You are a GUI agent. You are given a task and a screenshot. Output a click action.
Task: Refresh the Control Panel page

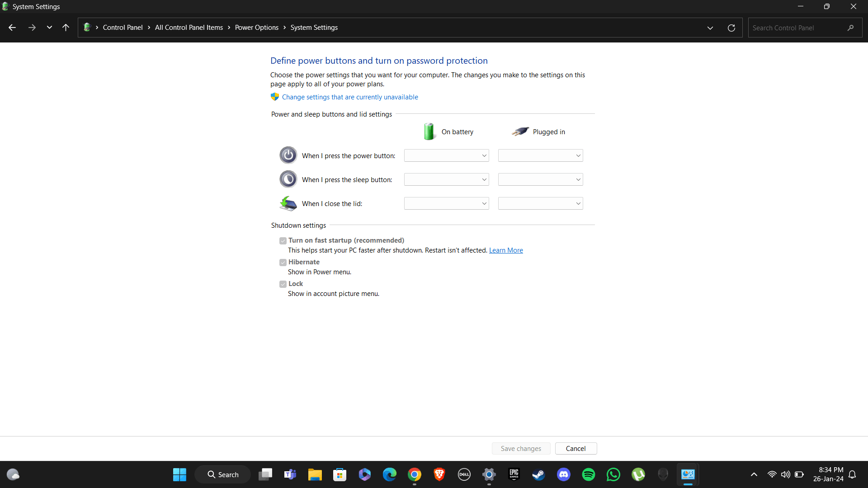[731, 28]
